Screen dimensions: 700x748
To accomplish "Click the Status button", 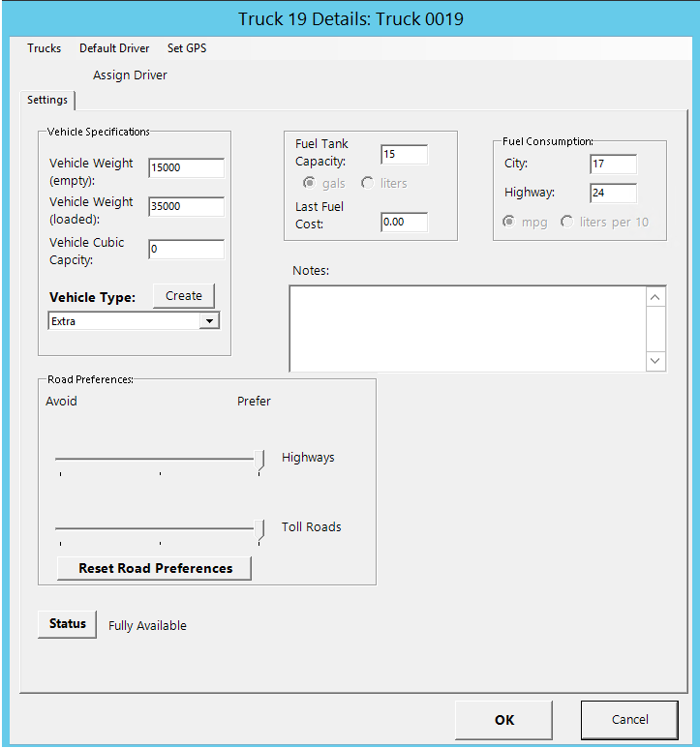I will point(68,624).
